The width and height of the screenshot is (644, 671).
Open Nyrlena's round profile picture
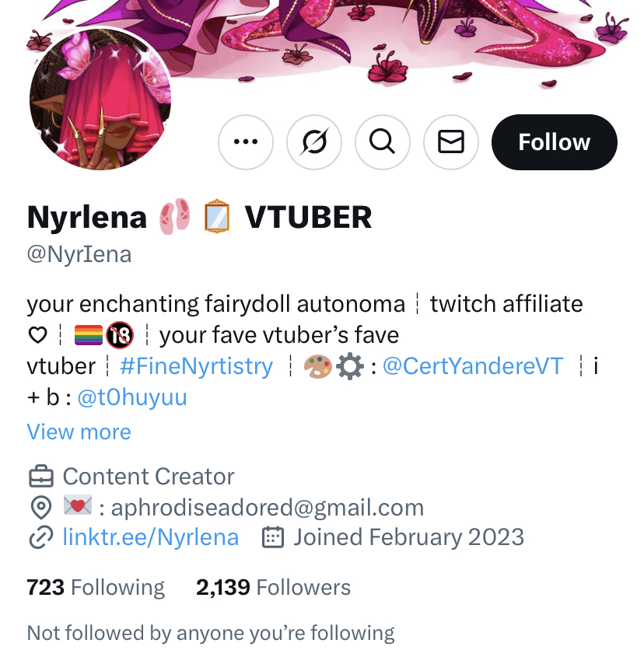point(100,100)
